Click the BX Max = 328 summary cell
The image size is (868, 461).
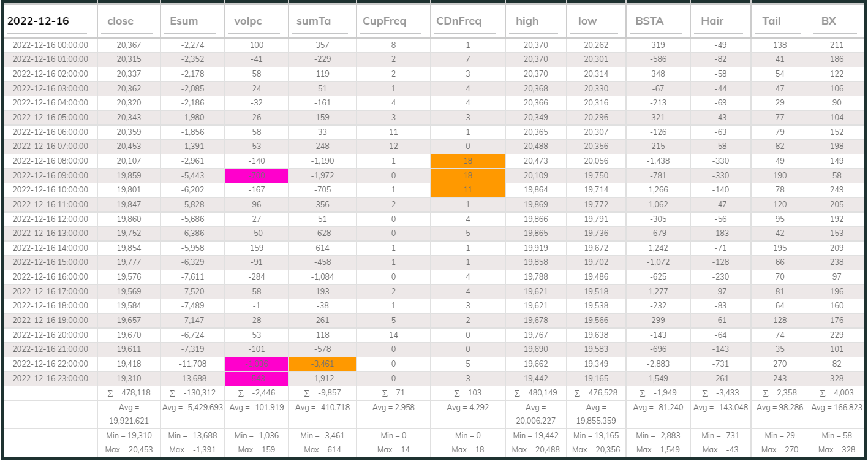tap(837, 451)
